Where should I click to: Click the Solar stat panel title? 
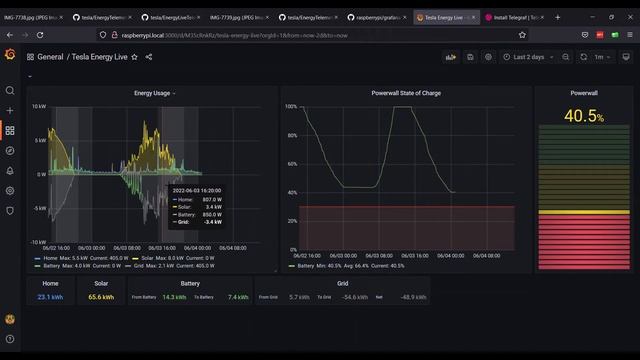coord(101,283)
